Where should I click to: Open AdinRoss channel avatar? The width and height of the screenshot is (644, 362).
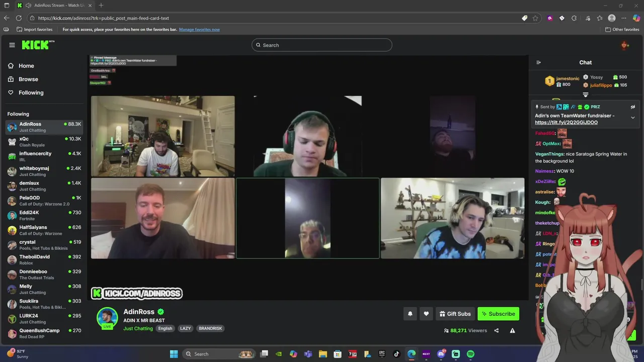[107, 318]
